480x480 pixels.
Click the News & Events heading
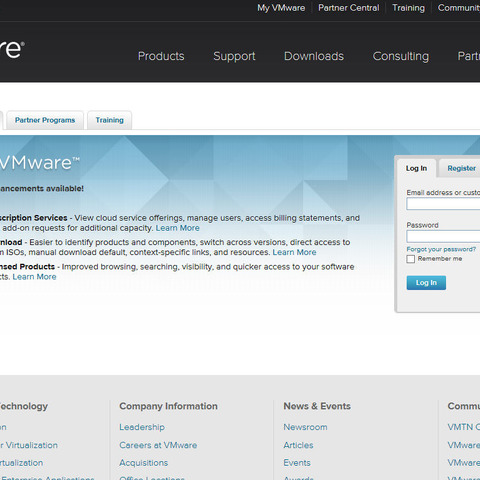[x=317, y=406]
